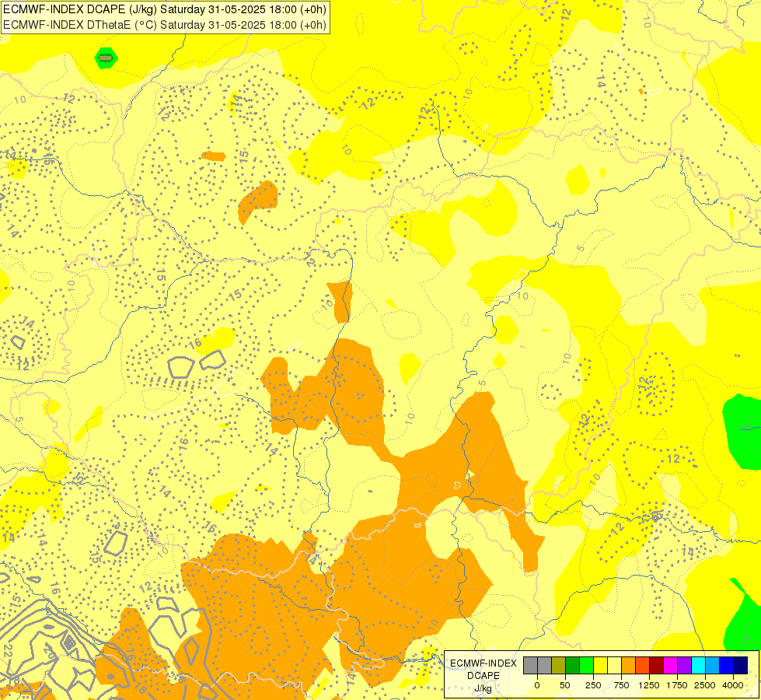Click legend scale value 750
The width and height of the screenshot is (761, 700).
[621, 685]
